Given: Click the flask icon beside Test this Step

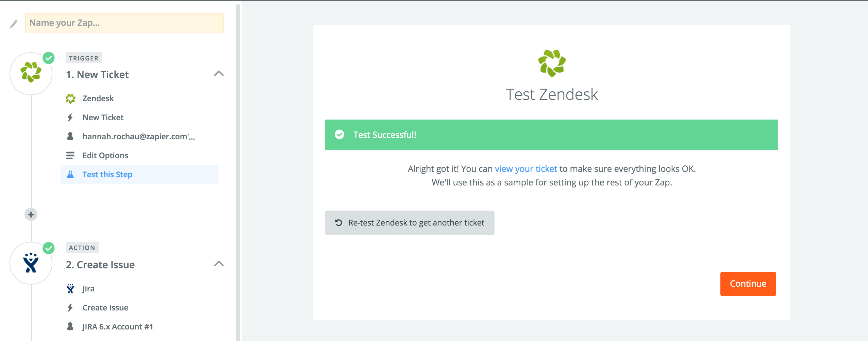Looking at the screenshot, I should pos(70,175).
